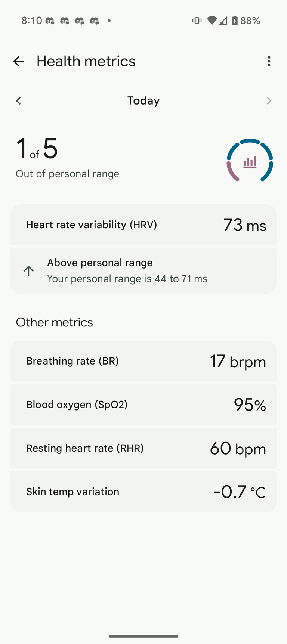Tap the 1 of 5 out of range summary
Image resolution: width=287 pixels, height=644 pixels.
point(67,157)
